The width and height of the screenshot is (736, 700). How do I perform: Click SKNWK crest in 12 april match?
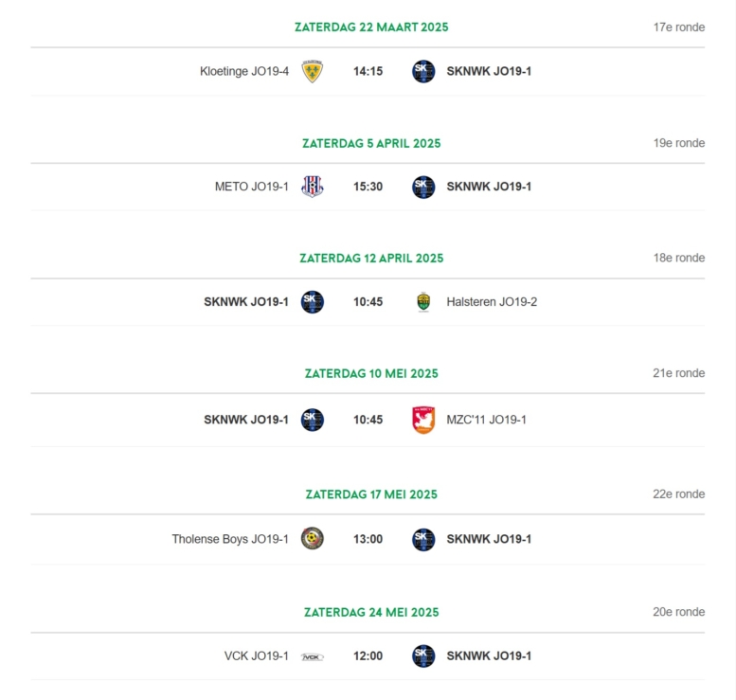pos(313,302)
